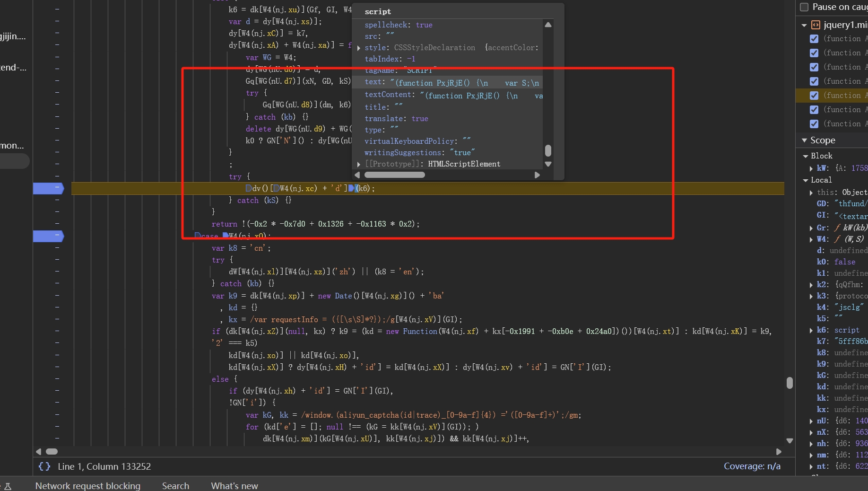Expand the nh variable in scope

click(811, 444)
